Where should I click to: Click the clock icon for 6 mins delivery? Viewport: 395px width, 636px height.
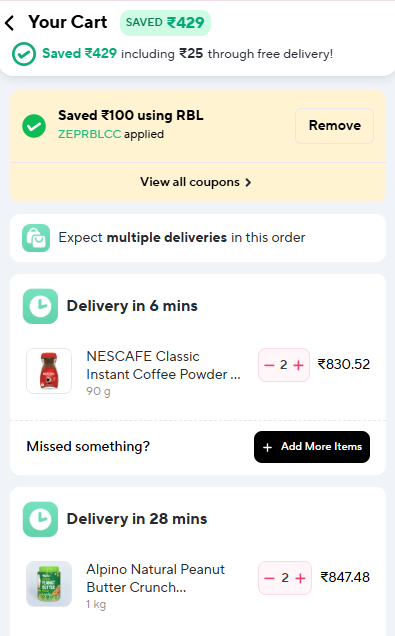tap(40, 306)
